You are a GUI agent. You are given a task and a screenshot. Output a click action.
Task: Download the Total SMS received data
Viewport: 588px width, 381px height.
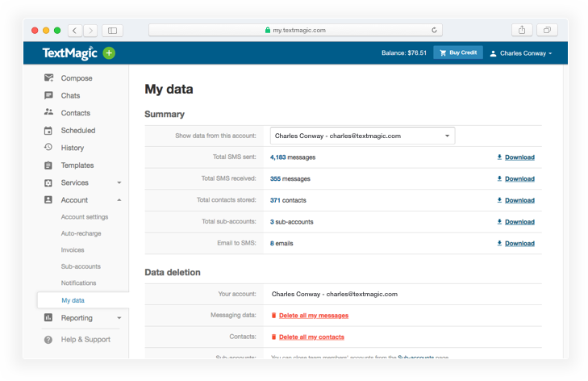[519, 178]
